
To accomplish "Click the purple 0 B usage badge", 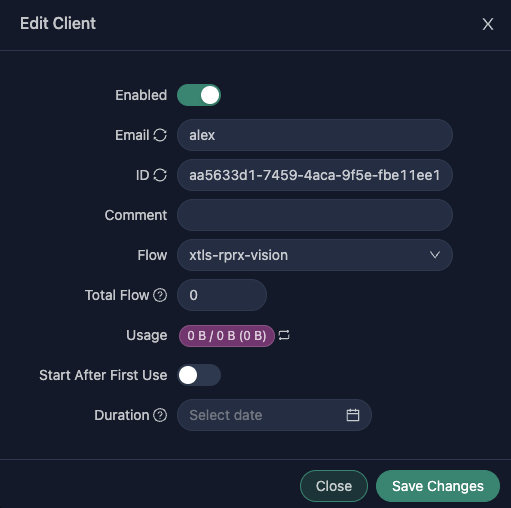I will pos(227,336).
